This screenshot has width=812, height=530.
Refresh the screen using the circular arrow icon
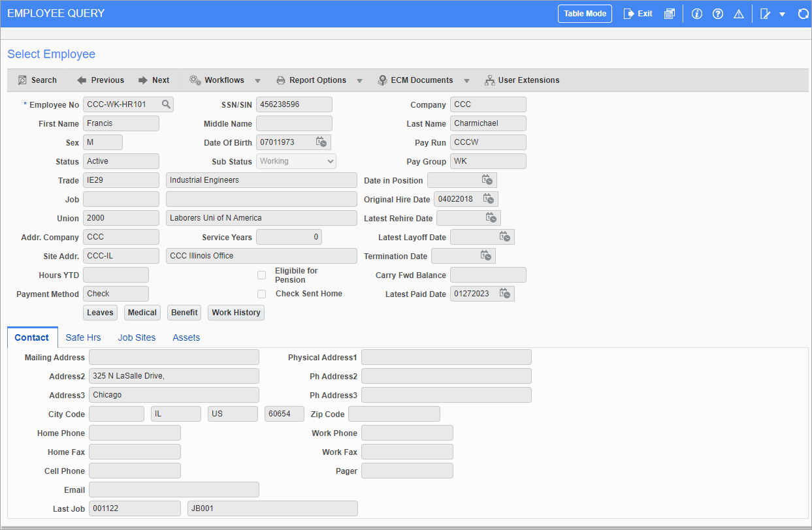point(803,13)
